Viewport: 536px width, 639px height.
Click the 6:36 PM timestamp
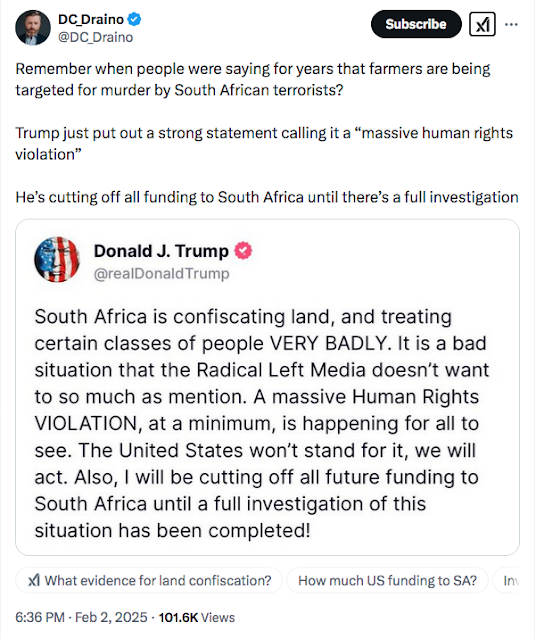click(40, 617)
